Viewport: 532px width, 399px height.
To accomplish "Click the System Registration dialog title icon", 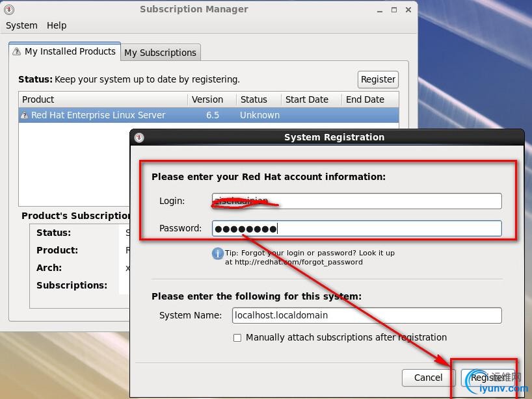I will pos(139,138).
